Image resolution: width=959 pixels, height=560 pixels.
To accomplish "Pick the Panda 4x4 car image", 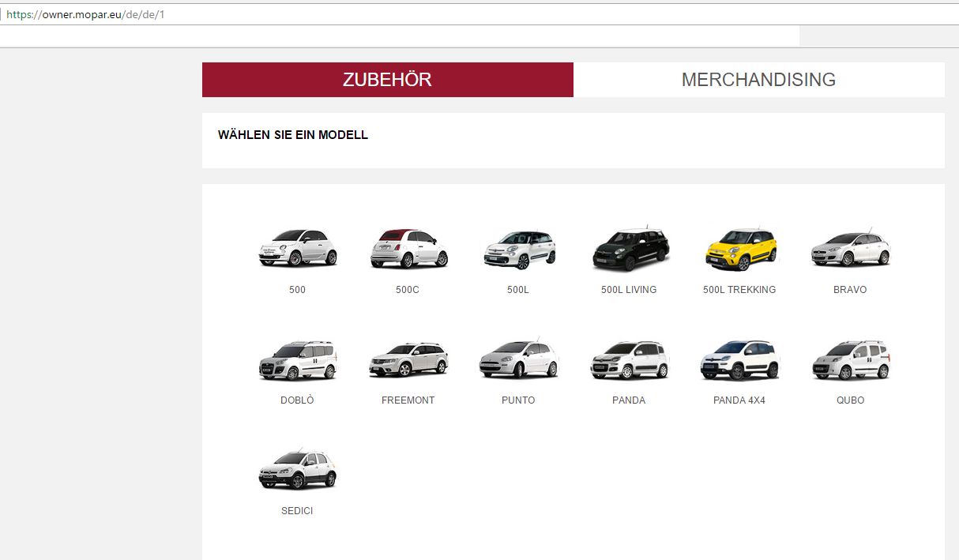I will pos(740,360).
